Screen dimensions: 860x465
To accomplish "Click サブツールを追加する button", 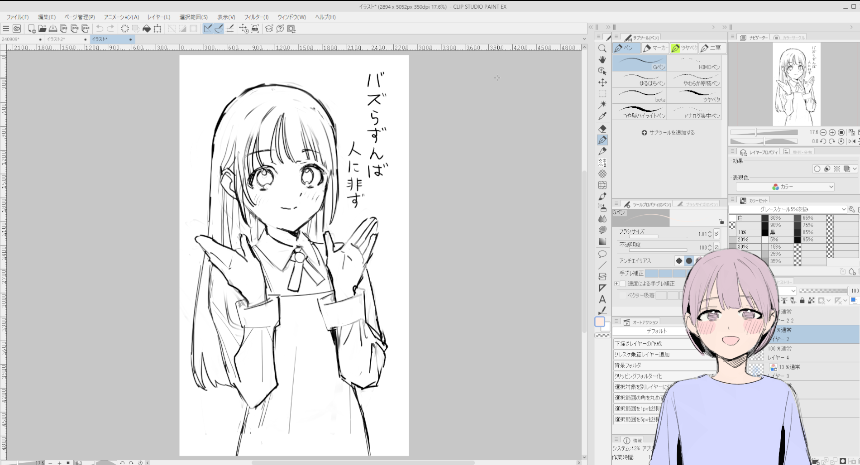I will pyautogui.click(x=667, y=133).
